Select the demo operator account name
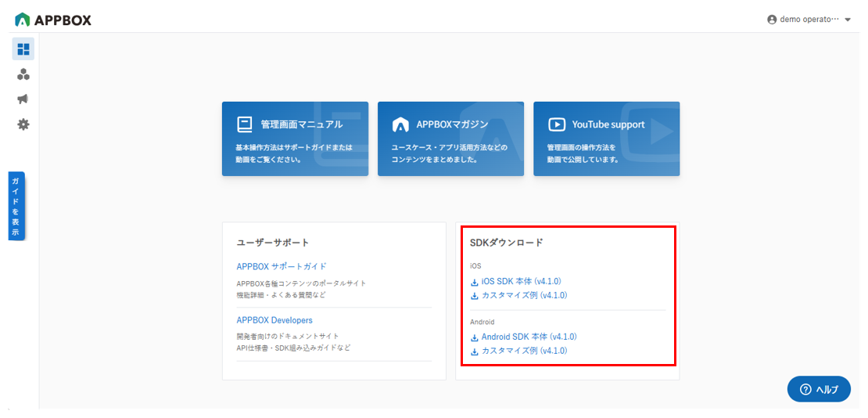 [x=809, y=20]
